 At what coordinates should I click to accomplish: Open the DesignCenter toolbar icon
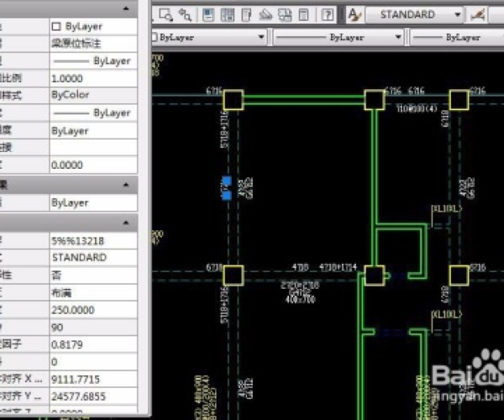click(x=228, y=14)
